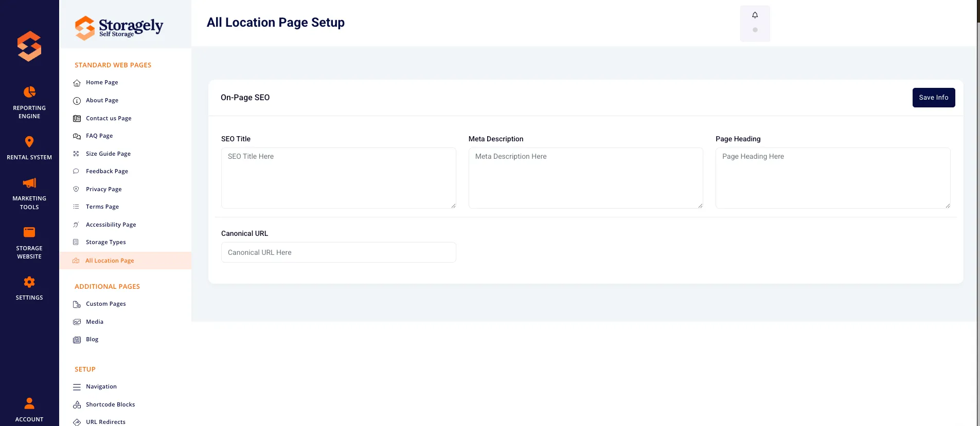This screenshot has height=426, width=980.
Task: Click into the Meta Description text area
Action: tap(585, 178)
